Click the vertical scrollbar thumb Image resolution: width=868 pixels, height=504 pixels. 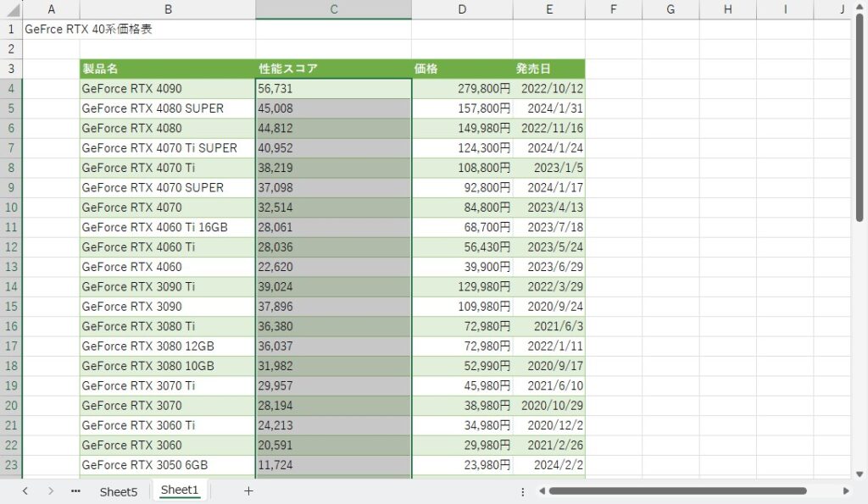coord(858,119)
